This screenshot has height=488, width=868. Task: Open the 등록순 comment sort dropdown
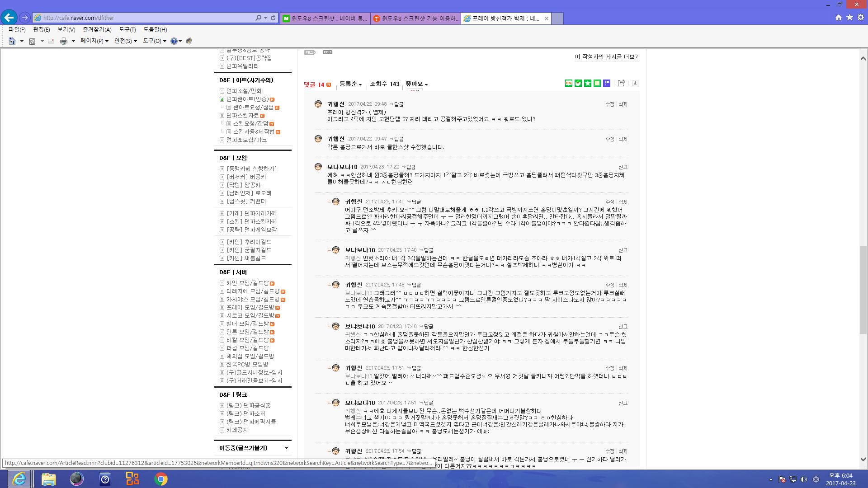[351, 84]
